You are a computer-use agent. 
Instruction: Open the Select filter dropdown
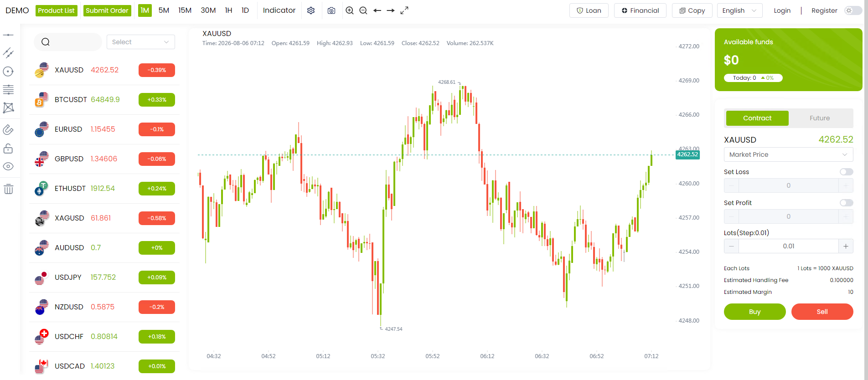tap(140, 42)
